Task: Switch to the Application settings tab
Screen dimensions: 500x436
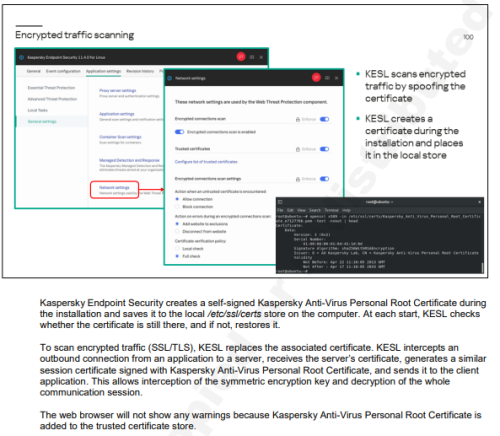Action: tap(103, 71)
